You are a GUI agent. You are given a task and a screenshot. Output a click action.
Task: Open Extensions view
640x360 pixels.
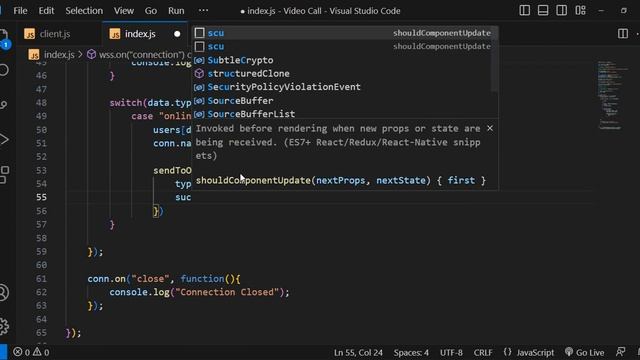[x=4, y=174]
